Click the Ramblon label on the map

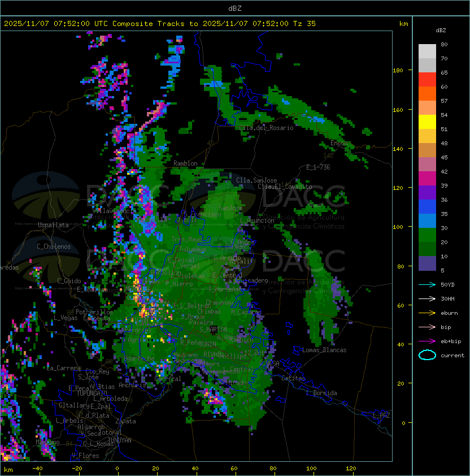185,163
